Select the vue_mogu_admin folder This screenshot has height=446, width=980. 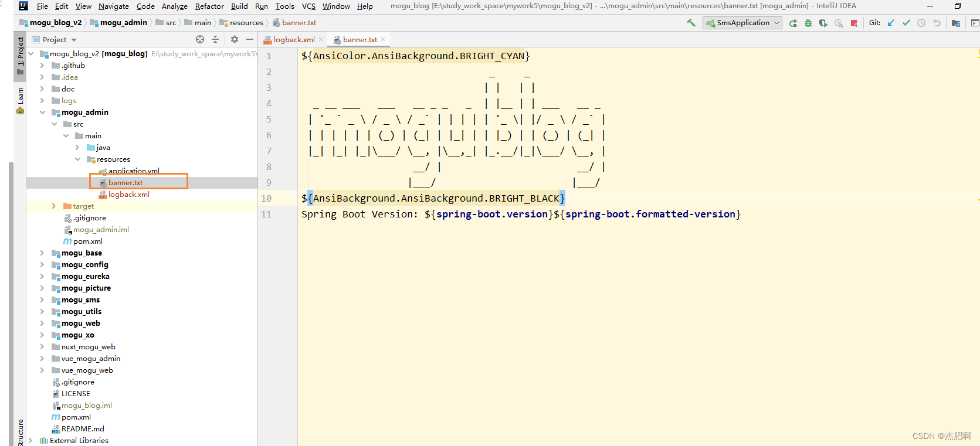coord(90,358)
